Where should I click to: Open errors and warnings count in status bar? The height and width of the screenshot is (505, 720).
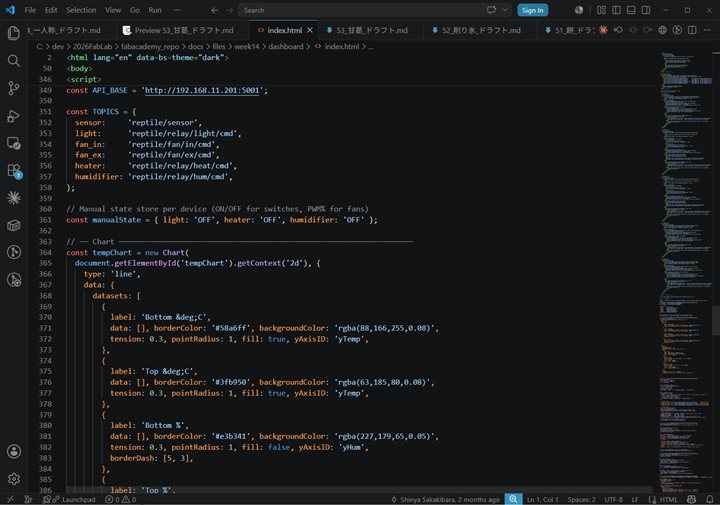[121, 499]
